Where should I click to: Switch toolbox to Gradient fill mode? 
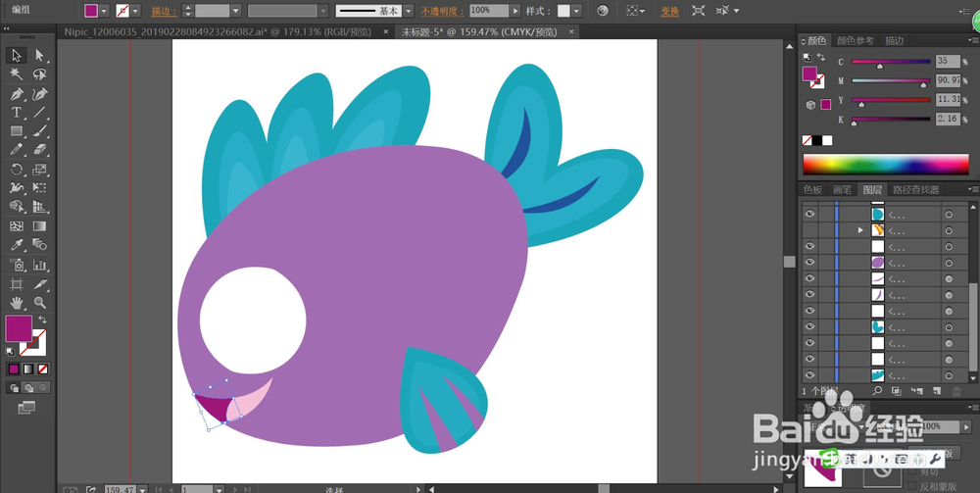(28, 370)
